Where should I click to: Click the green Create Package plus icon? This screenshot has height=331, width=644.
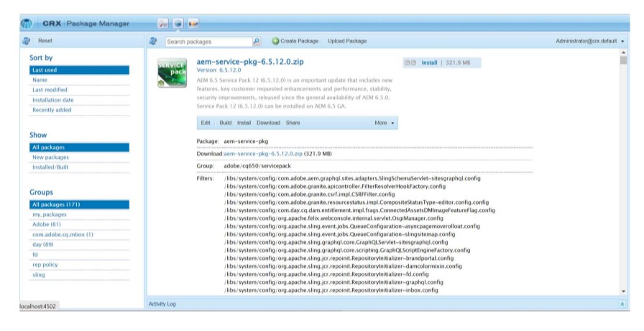tap(275, 41)
